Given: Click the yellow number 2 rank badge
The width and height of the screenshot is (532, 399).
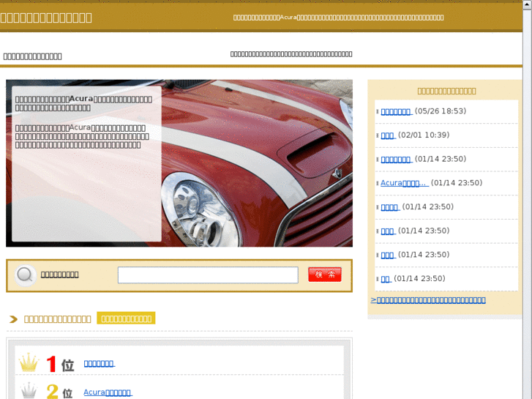Looking at the screenshot, I should click(52, 392).
